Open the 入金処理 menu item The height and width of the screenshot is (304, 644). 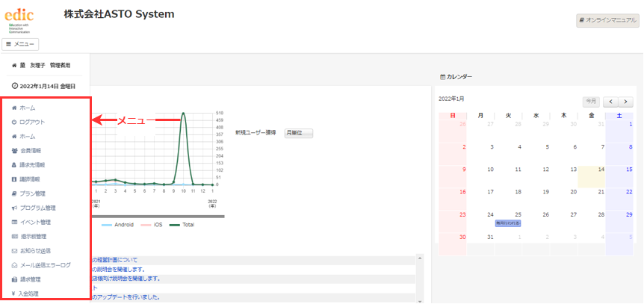(x=28, y=294)
